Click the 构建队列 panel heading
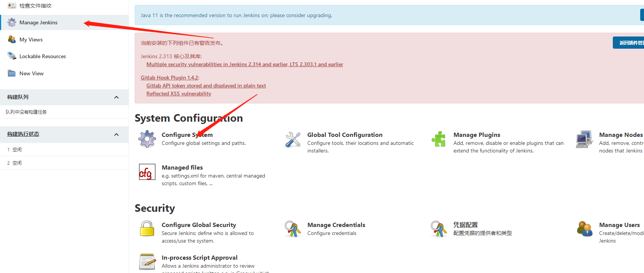644x273 pixels. [18, 97]
